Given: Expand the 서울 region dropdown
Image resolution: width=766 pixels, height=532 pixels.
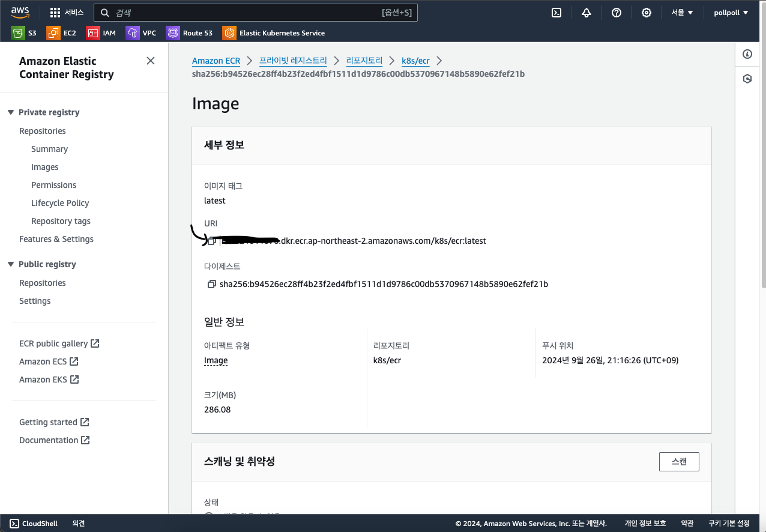Looking at the screenshot, I should [682, 13].
